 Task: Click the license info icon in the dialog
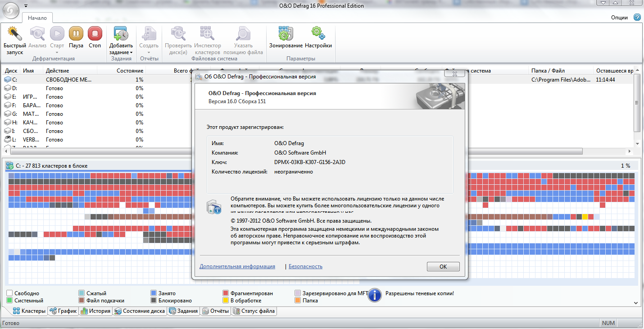[x=214, y=207]
